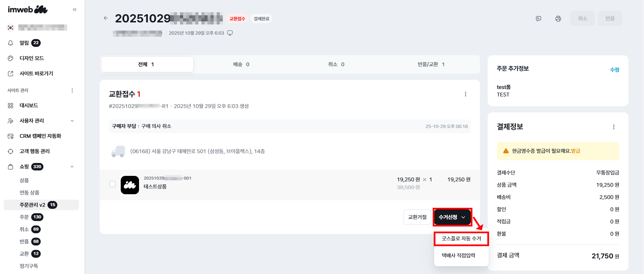Image resolution: width=644 pixels, height=274 pixels.
Task: Click the 2,500 원 shipping fee value
Action: click(x=609, y=197)
